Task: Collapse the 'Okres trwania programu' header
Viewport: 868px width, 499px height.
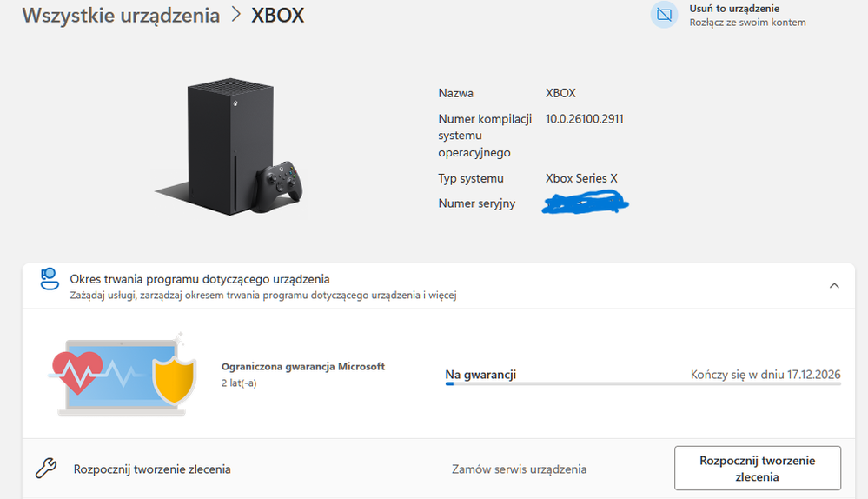Action: tap(200, 279)
